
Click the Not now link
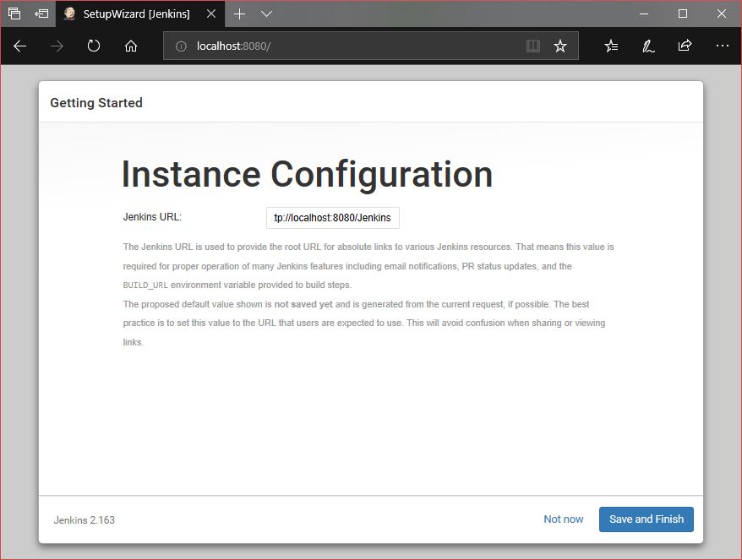click(563, 519)
